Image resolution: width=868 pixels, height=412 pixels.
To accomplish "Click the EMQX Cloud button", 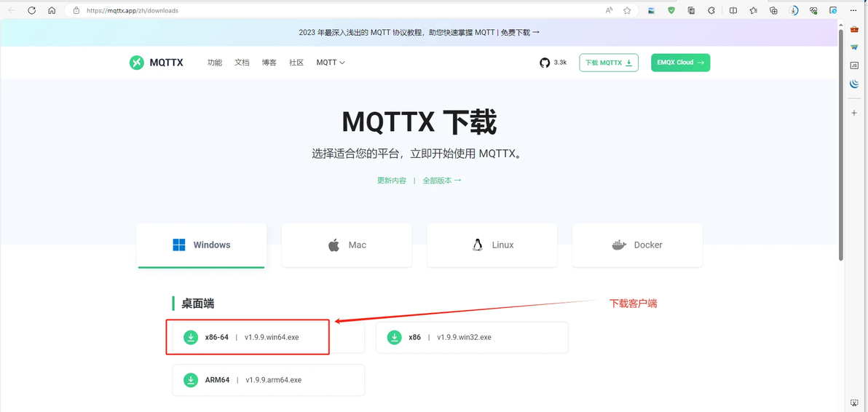I will (x=680, y=63).
